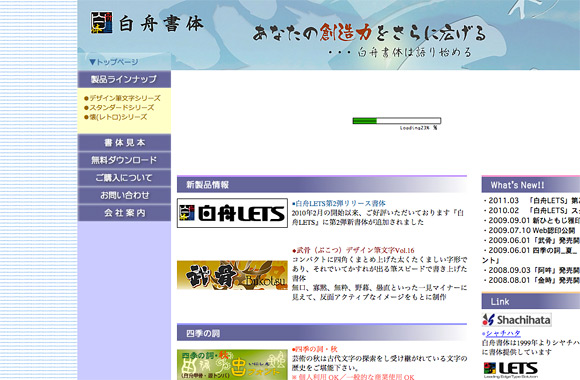
Task: Click the LETS logo in Link section
Action: (x=510, y=370)
